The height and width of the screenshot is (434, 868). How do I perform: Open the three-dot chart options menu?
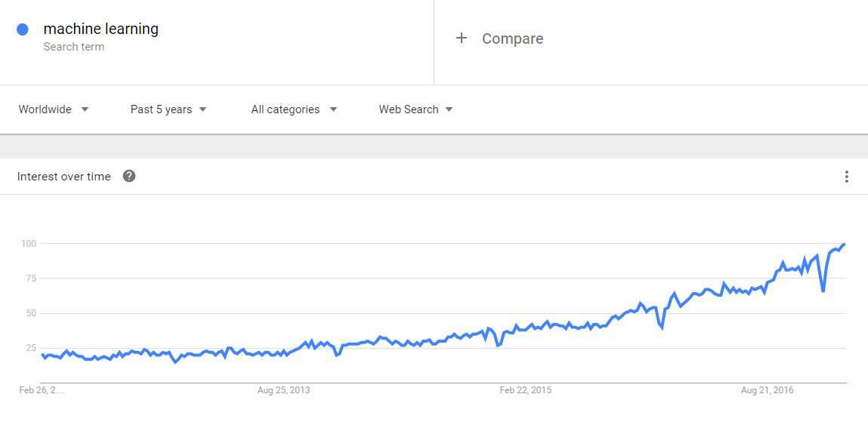(846, 177)
